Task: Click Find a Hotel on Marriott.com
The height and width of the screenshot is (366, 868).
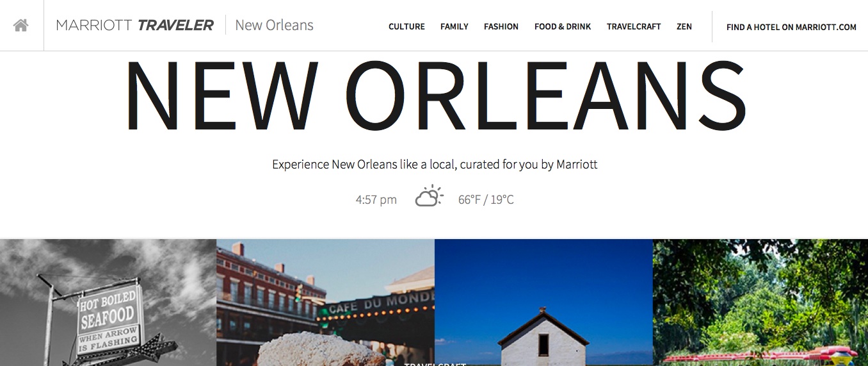Action: (x=791, y=28)
